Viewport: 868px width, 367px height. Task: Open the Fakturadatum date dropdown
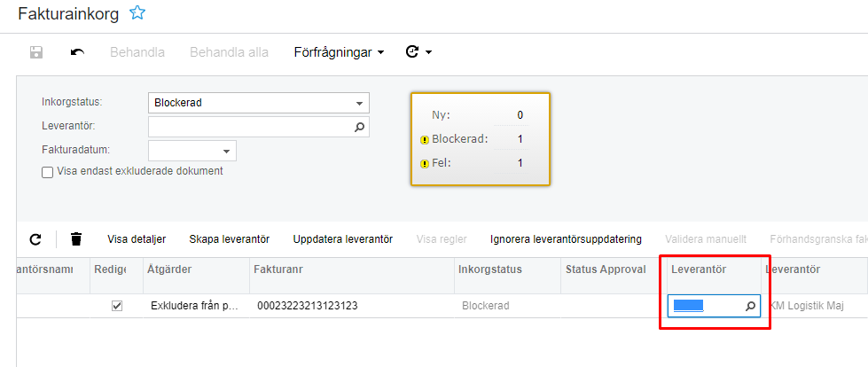pyautogui.click(x=227, y=151)
